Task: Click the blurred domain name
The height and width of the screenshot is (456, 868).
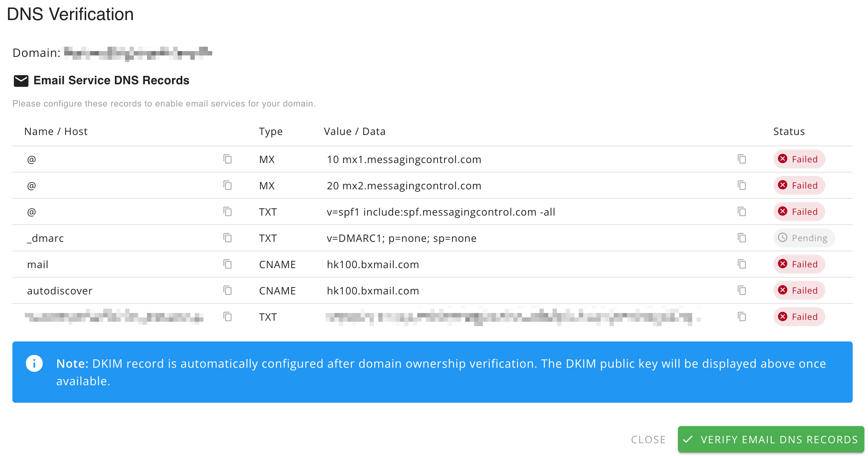Action: 138,53
